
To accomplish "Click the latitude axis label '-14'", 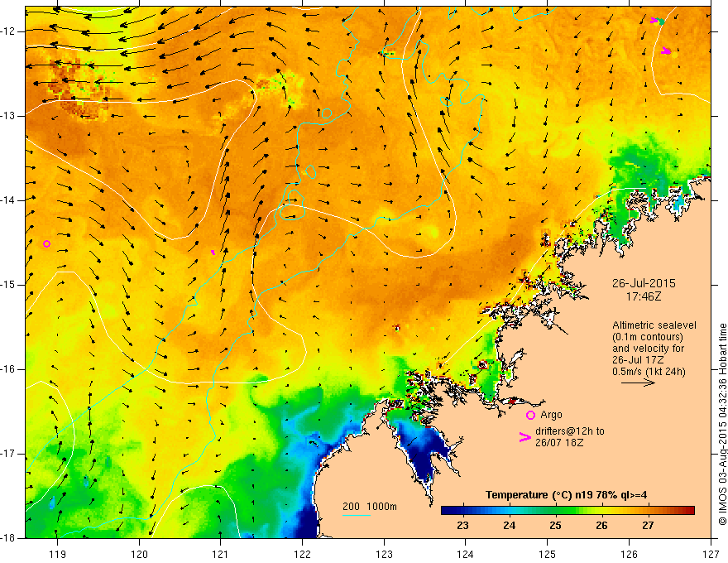I will click(x=9, y=200).
